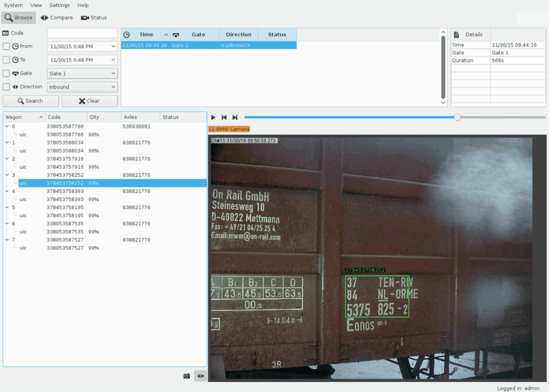
Task: Enable the Direction filter checkbox
Action: [6, 86]
